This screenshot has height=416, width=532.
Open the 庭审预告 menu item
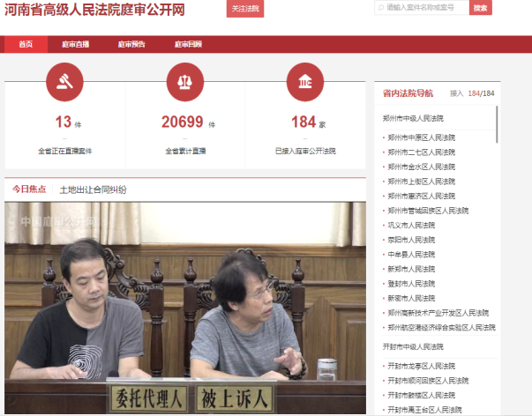point(131,44)
